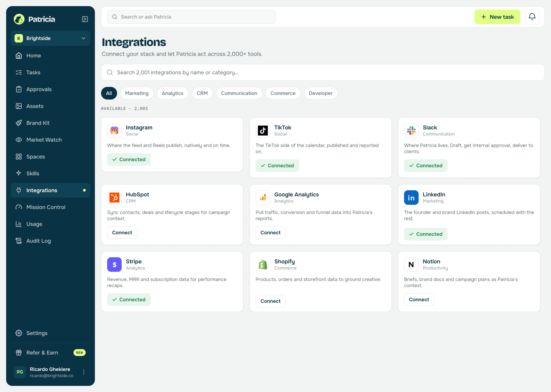Expand the Brightside workspace dropdown
Screen dimensions: 551x392
coord(51,38)
